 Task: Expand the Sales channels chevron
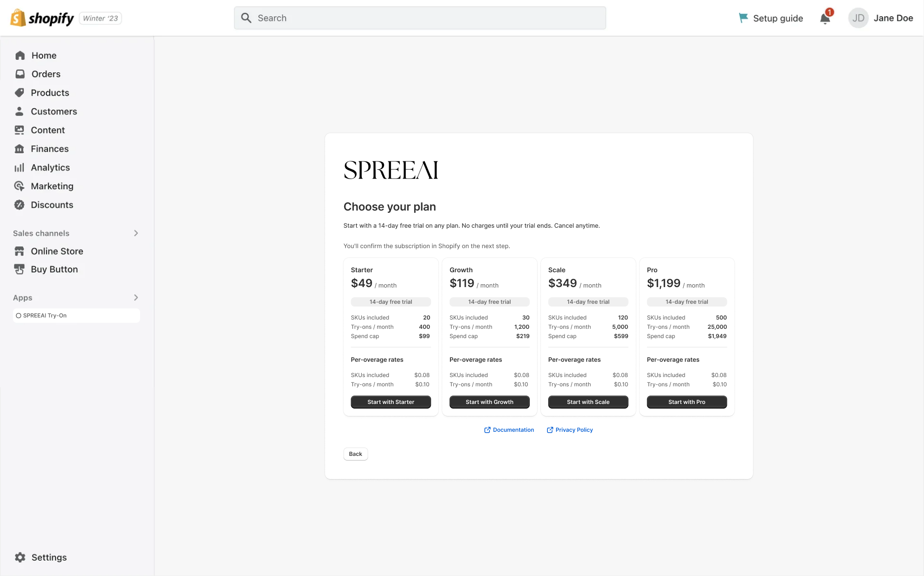pyautogui.click(x=136, y=233)
